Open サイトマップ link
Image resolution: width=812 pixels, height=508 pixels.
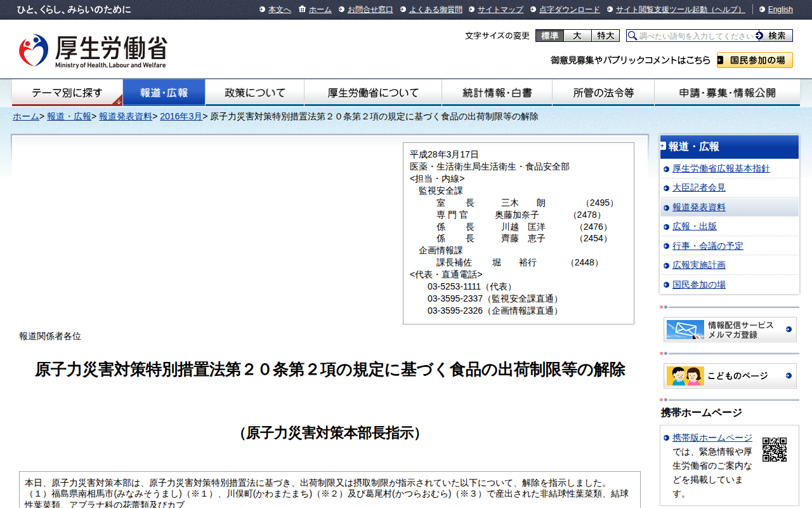pyautogui.click(x=501, y=10)
